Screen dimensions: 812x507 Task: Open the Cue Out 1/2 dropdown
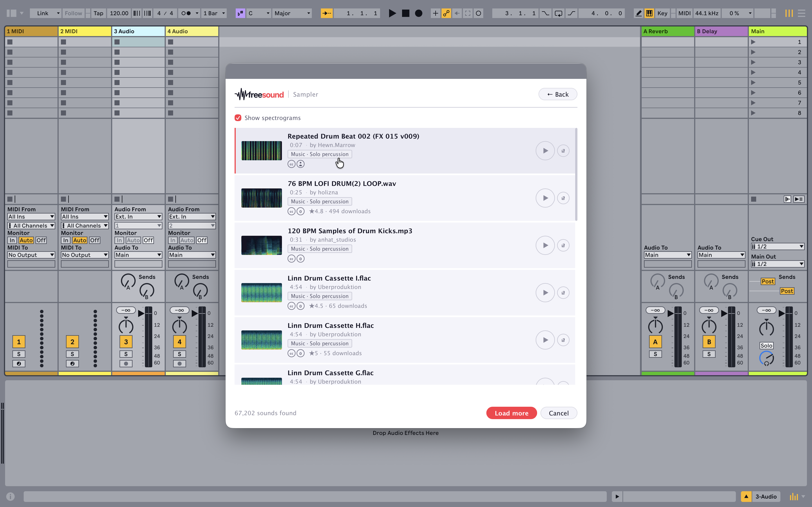[777, 246]
